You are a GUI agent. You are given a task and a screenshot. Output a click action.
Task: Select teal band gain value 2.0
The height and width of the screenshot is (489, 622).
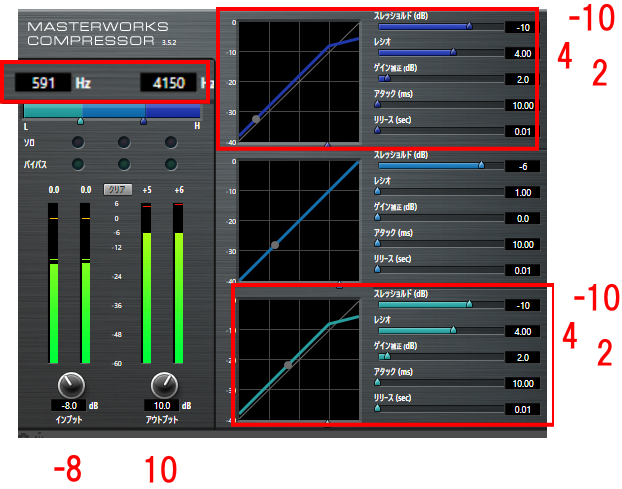(x=522, y=357)
